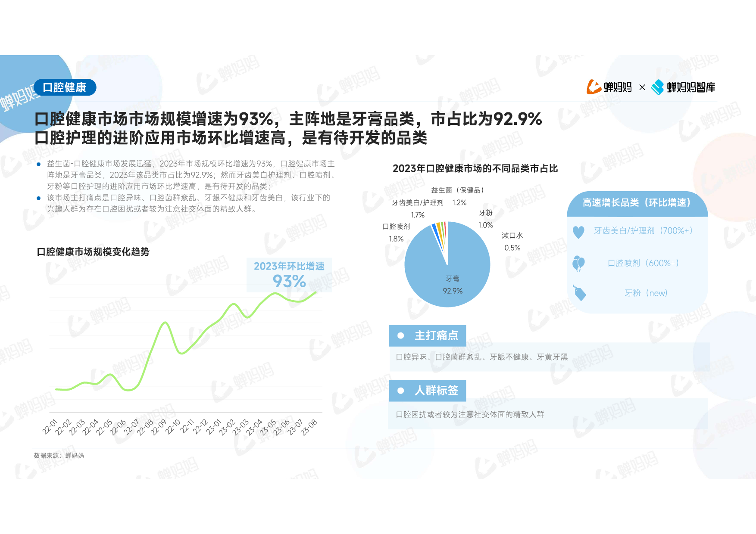Click the × symbol between the logos
The width and height of the screenshot is (756, 534).
click(642, 87)
